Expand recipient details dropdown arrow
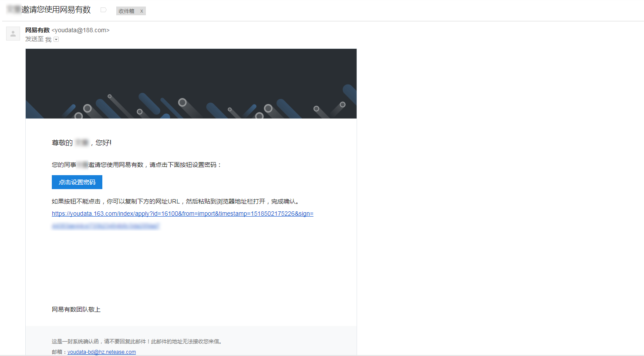The width and height of the screenshot is (644, 356). click(x=56, y=40)
